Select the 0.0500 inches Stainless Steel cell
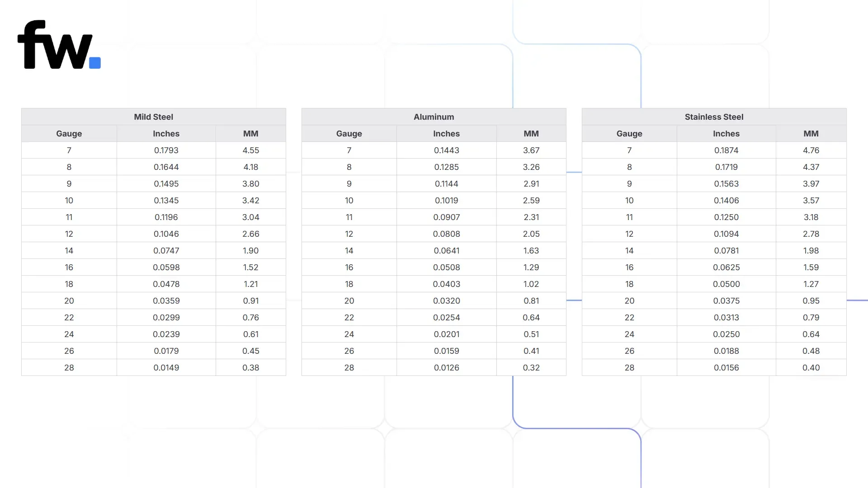Viewport: 868px width, 488px height. (726, 284)
